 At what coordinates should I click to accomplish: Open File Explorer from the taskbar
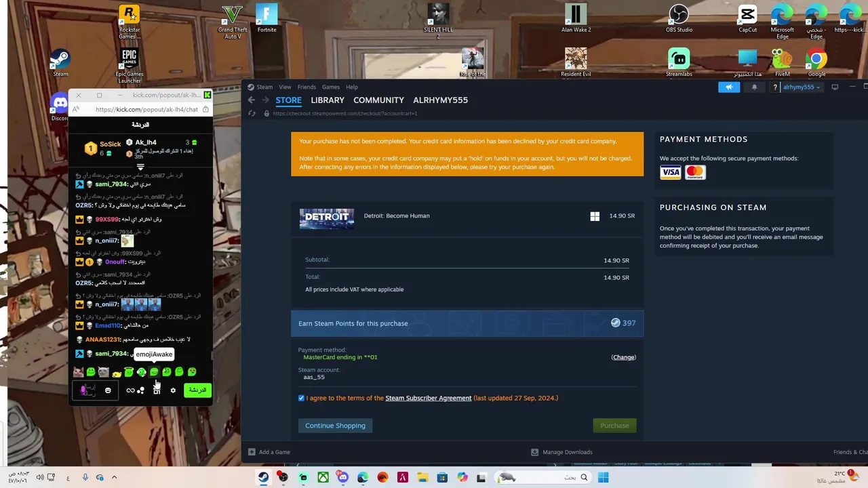click(422, 477)
